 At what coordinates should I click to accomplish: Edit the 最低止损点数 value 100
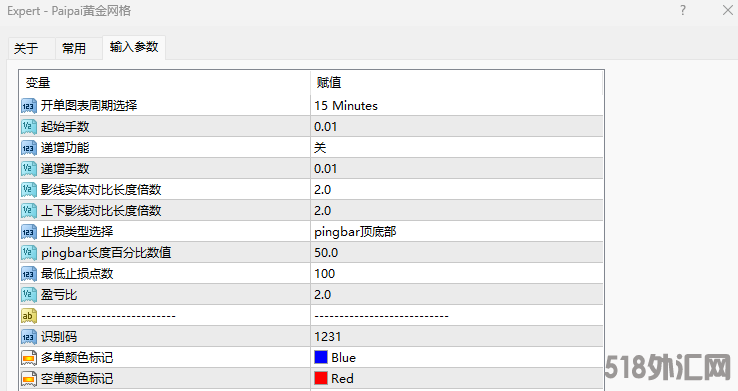coord(457,274)
